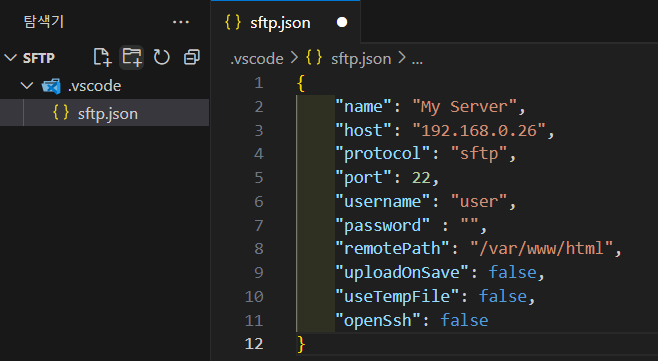The width and height of the screenshot is (658, 361).
Task: Open explorer more actions ellipsis menu
Action: 181,22
